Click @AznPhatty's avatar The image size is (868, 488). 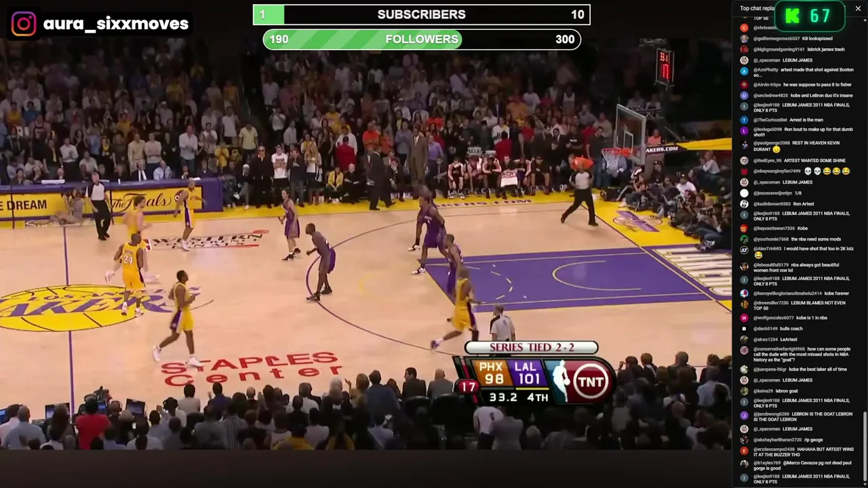coord(744,71)
